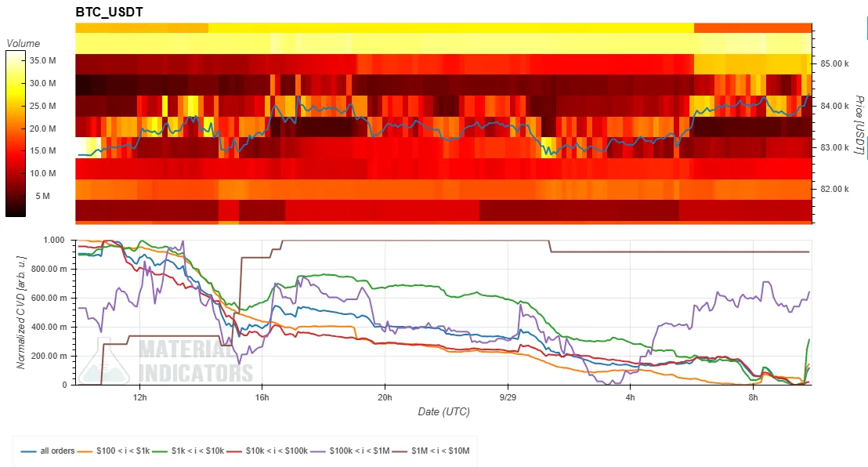Click the 35.0 M volume scale label

(42, 60)
